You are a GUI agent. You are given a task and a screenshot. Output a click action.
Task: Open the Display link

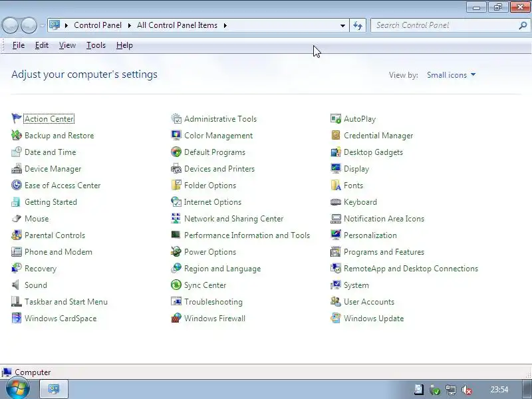(356, 169)
